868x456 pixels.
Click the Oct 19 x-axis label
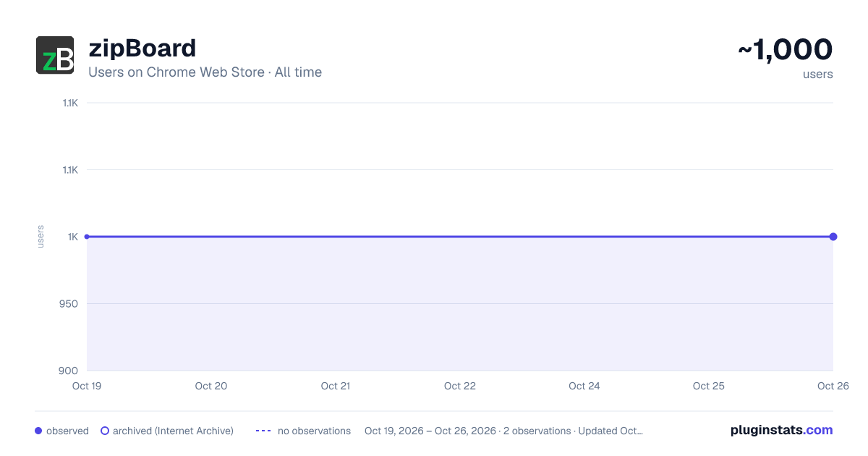tap(86, 386)
